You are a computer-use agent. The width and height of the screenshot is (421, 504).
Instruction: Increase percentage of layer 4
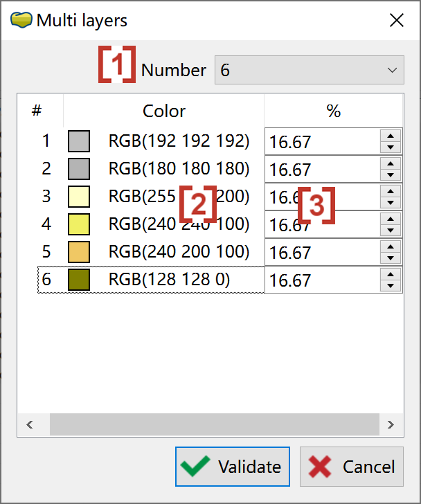391,219
